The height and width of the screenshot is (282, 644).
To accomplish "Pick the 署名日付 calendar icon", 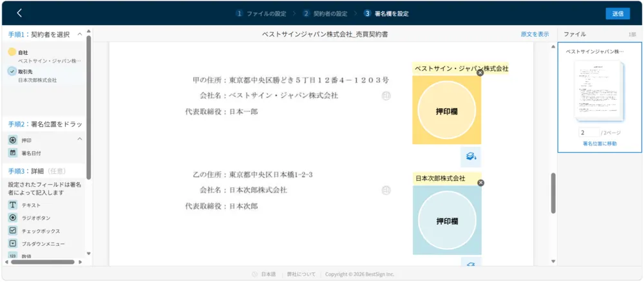I will pyautogui.click(x=13, y=153).
